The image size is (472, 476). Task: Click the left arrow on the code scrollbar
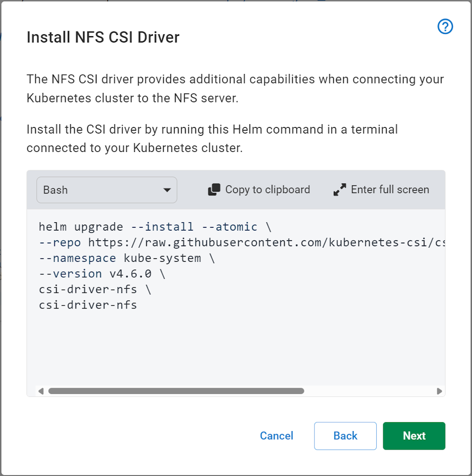point(41,391)
